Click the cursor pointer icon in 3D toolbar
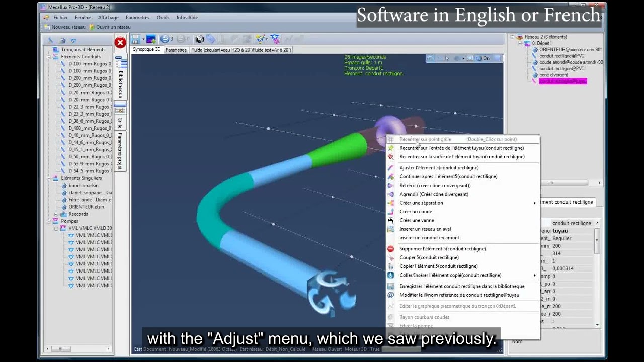This screenshot has width=644, height=362. point(447,58)
